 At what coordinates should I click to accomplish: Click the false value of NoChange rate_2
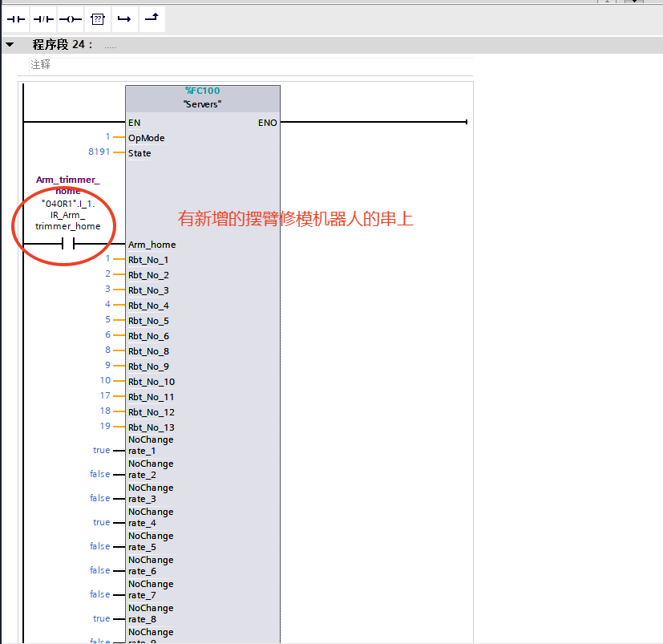[100, 474]
